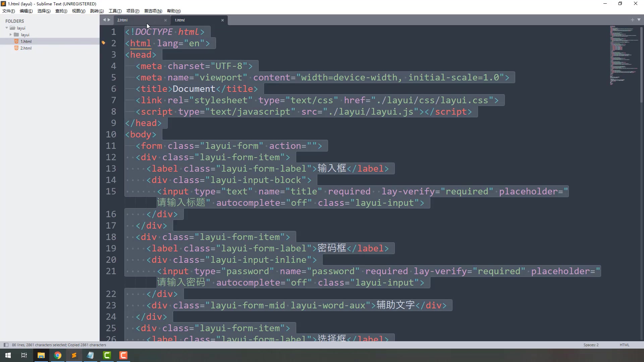
Task: Click the 请输入标题 placeholder text
Action: coord(181,202)
